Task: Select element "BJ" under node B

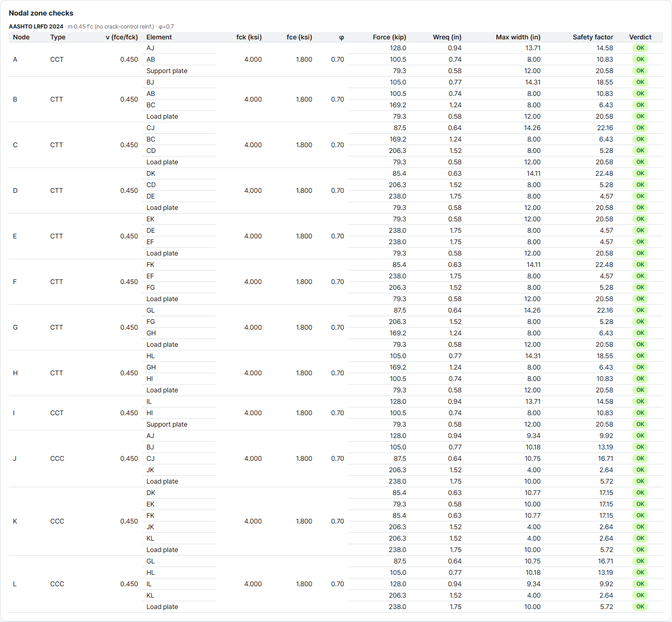Action: point(150,82)
